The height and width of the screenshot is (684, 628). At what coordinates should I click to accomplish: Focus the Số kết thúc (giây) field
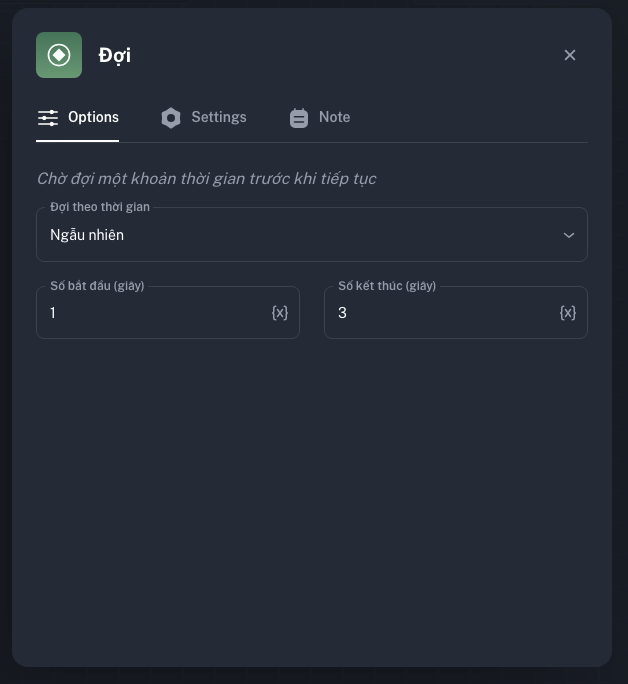coord(456,312)
